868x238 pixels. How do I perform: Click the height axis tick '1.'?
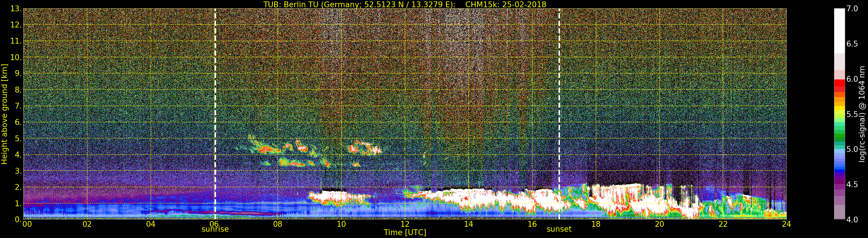18,203
